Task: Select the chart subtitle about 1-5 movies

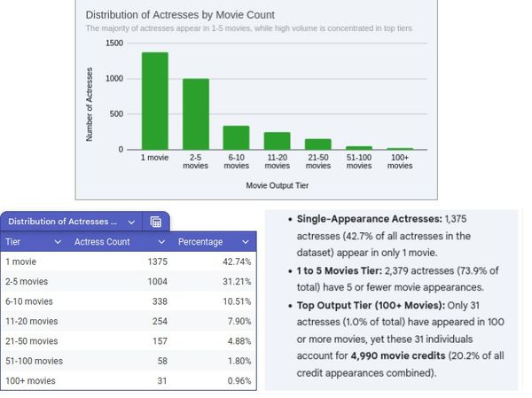Action: pyautogui.click(x=248, y=28)
